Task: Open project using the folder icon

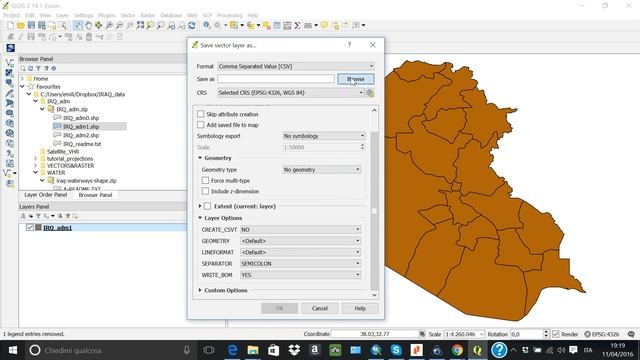Action: click(x=21, y=25)
